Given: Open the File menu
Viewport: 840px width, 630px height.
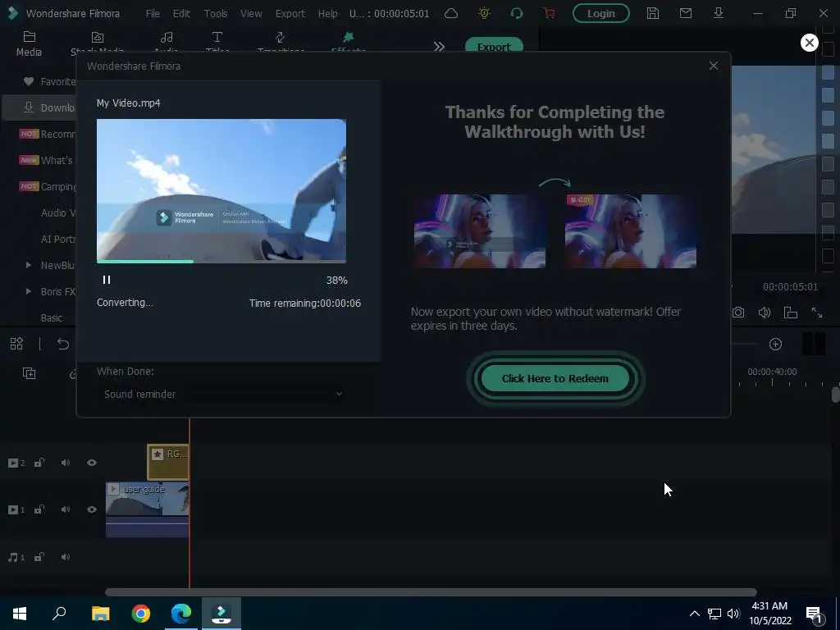Looking at the screenshot, I should [x=153, y=13].
